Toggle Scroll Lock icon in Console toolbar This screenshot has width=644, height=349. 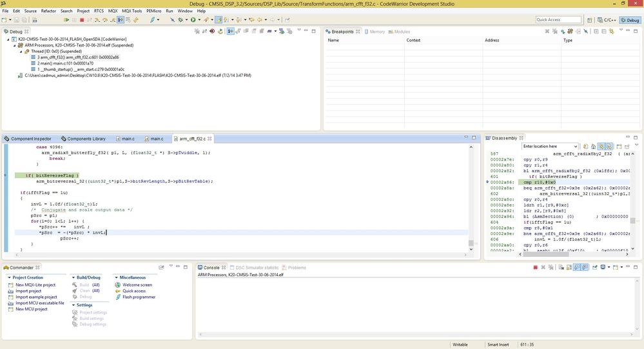pyautogui.click(x=569, y=268)
